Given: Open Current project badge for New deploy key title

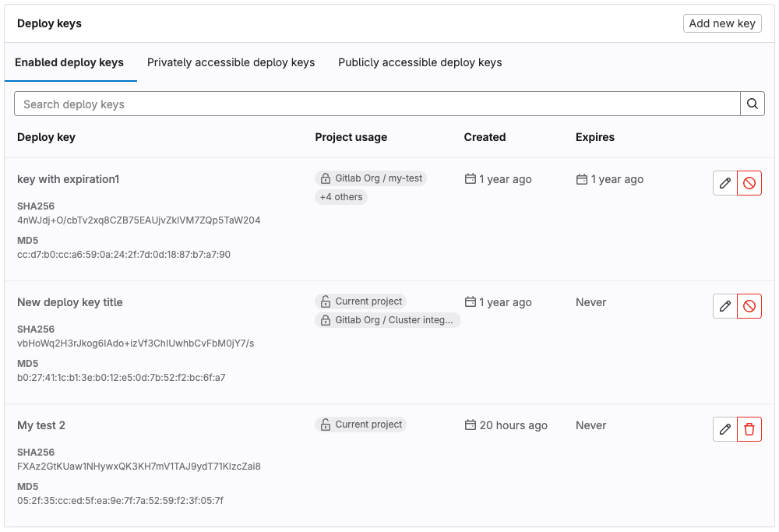Looking at the screenshot, I should tap(361, 301).
